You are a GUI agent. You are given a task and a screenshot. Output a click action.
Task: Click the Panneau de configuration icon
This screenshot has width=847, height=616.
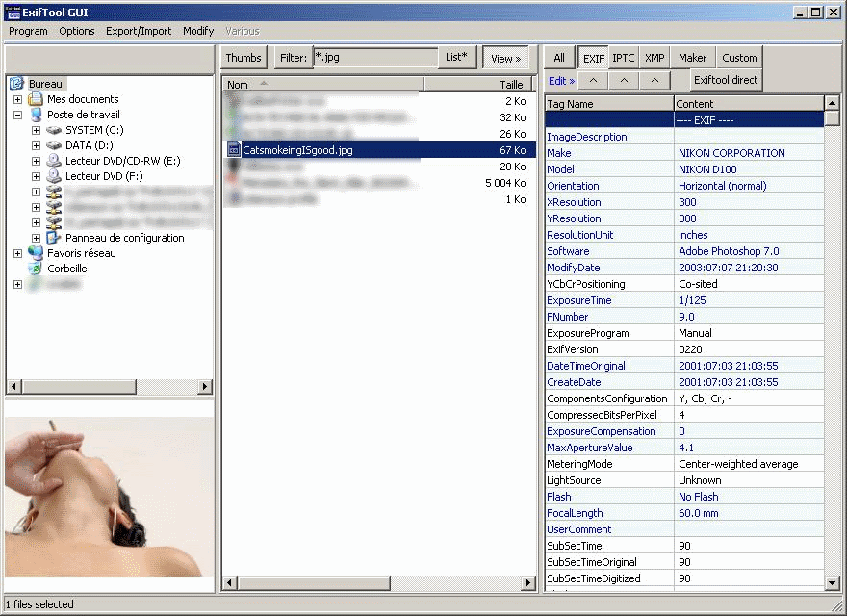tap(54, 238)
